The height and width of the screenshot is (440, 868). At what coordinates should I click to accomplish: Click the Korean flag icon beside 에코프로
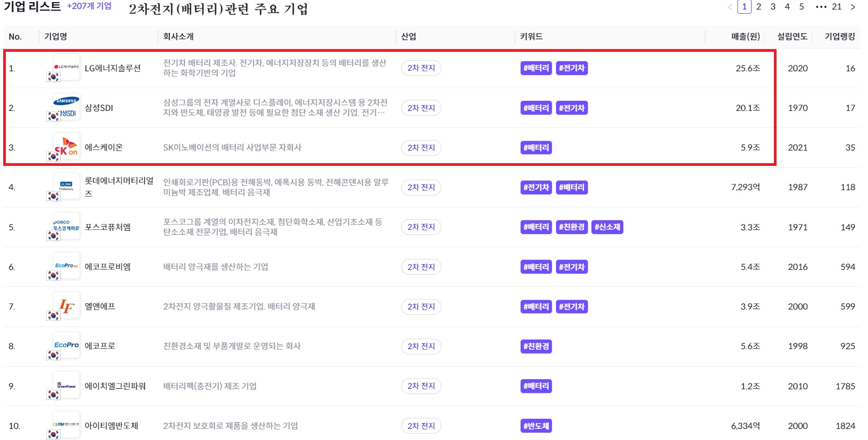click(x=53, y=355)
